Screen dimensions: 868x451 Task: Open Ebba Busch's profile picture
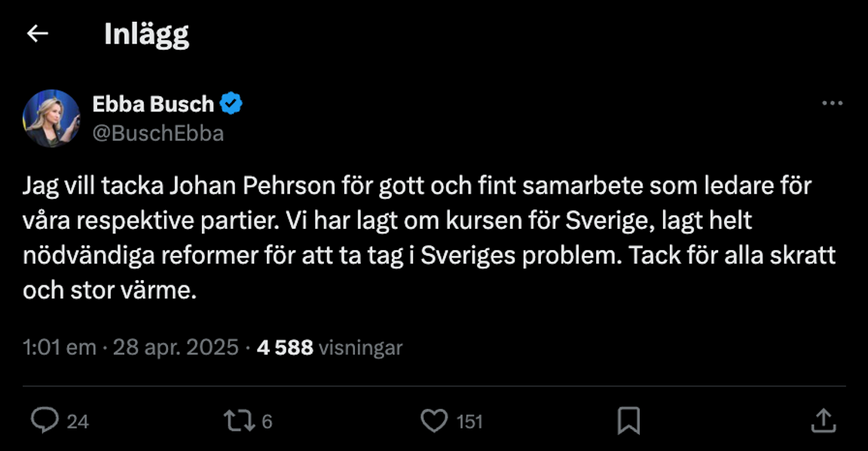point(51,118)
